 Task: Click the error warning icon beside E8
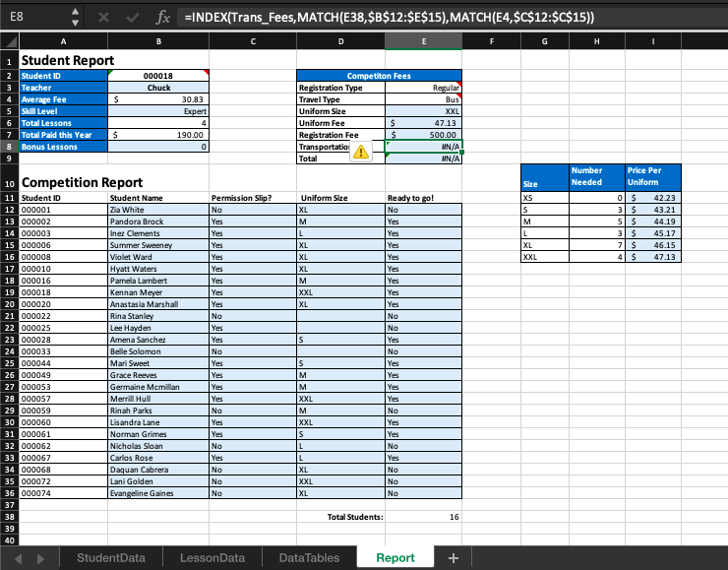point(361,152)
